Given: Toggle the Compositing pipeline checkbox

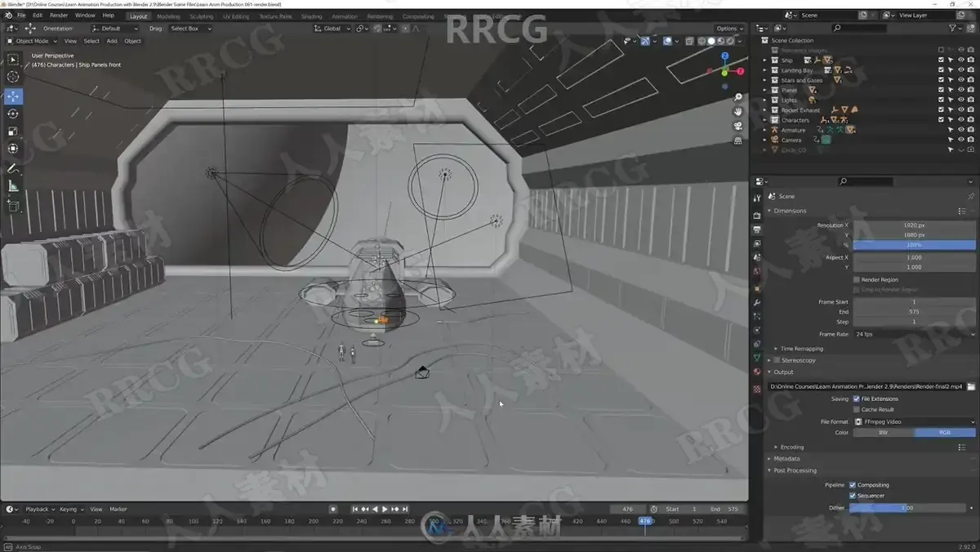Looking at the screenshot, I should click(x=853, y=485).
